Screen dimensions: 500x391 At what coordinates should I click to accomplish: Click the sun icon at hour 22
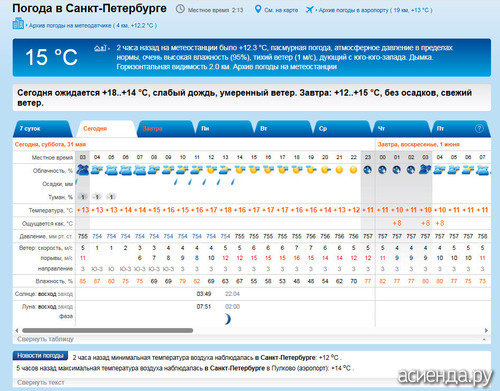tap(353, 170)
